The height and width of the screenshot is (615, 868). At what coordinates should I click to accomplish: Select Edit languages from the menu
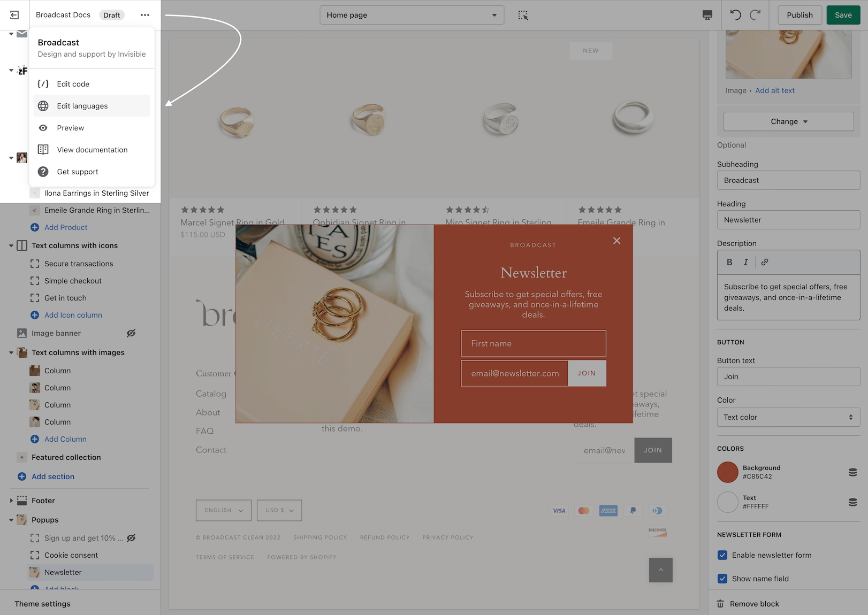(82, 106)
